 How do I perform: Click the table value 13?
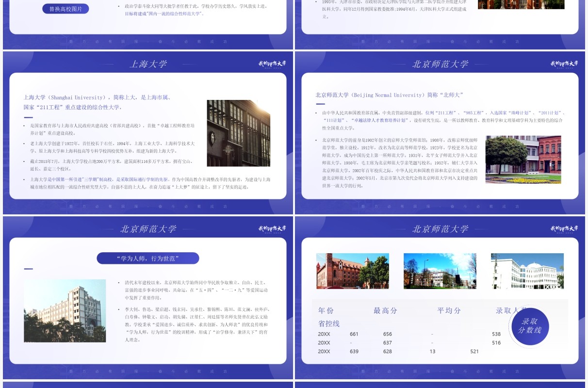tap(432, 352)
